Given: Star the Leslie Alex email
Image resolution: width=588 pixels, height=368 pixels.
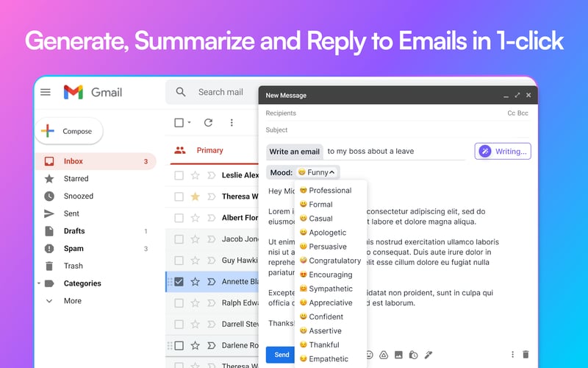Looking at the screenshot, I should tap(195, 175).
